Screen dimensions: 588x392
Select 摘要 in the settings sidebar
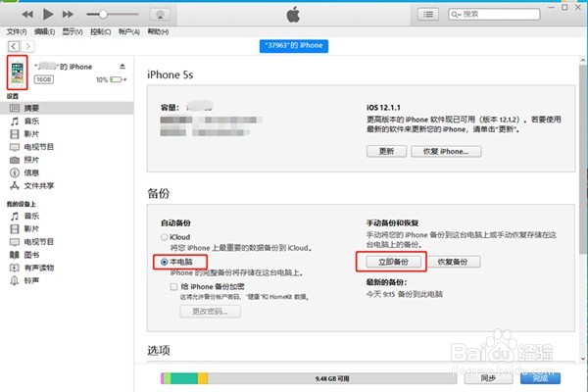[67, 108]
